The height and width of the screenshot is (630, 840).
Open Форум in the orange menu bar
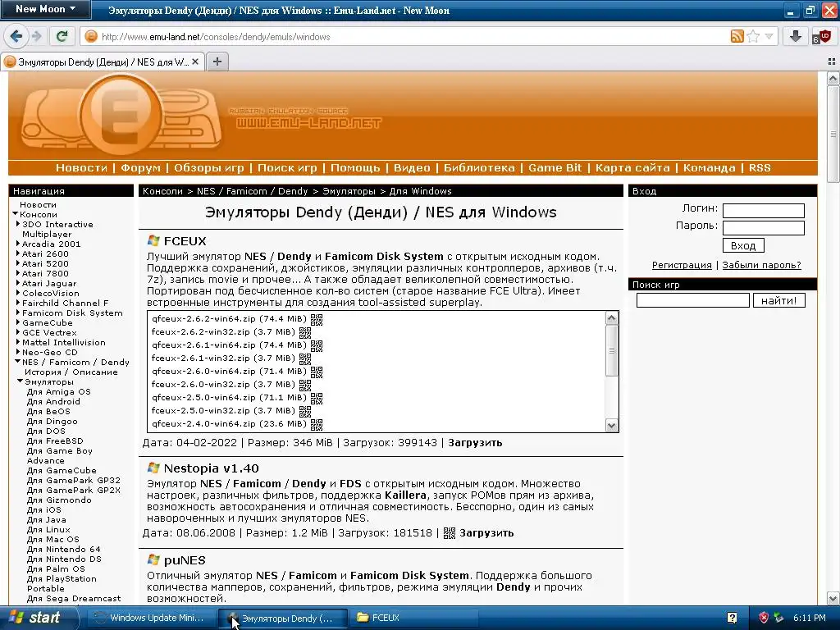tap(140, 167)
